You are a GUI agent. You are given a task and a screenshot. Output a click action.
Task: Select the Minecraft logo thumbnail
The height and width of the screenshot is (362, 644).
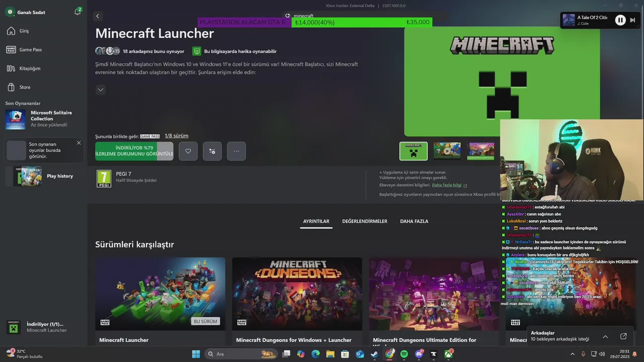point(414,151)
